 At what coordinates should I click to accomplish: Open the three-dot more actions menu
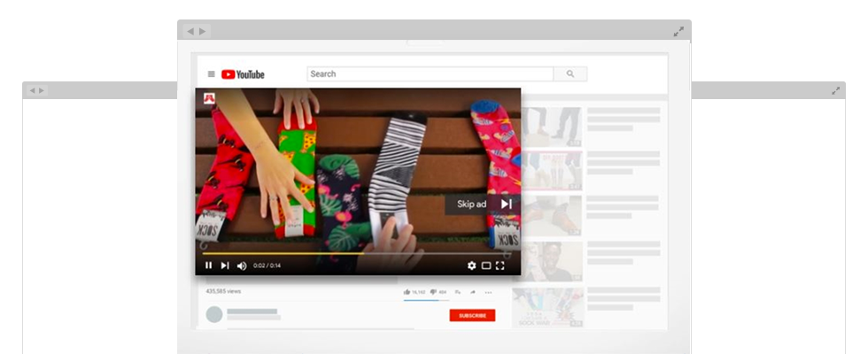(x=488, y=292)
